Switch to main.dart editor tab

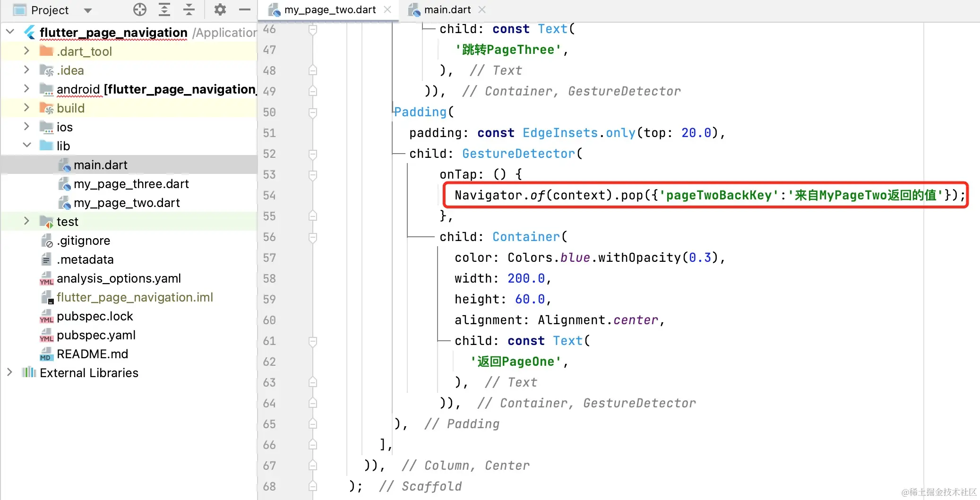tap(447, 9)
